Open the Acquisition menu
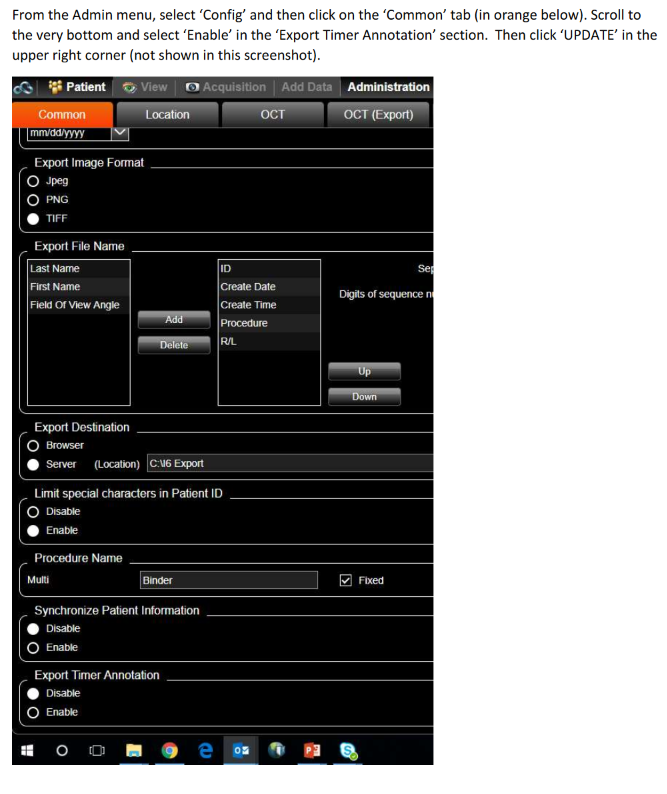Screen dimensions: 667x794 coord(225,87)
